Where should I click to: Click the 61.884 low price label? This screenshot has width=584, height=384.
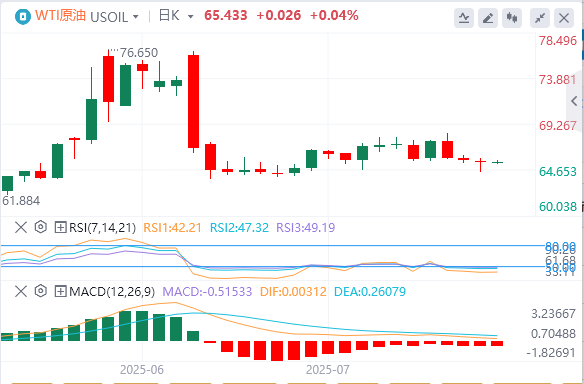pyautogui.click(x=21, y=201)
